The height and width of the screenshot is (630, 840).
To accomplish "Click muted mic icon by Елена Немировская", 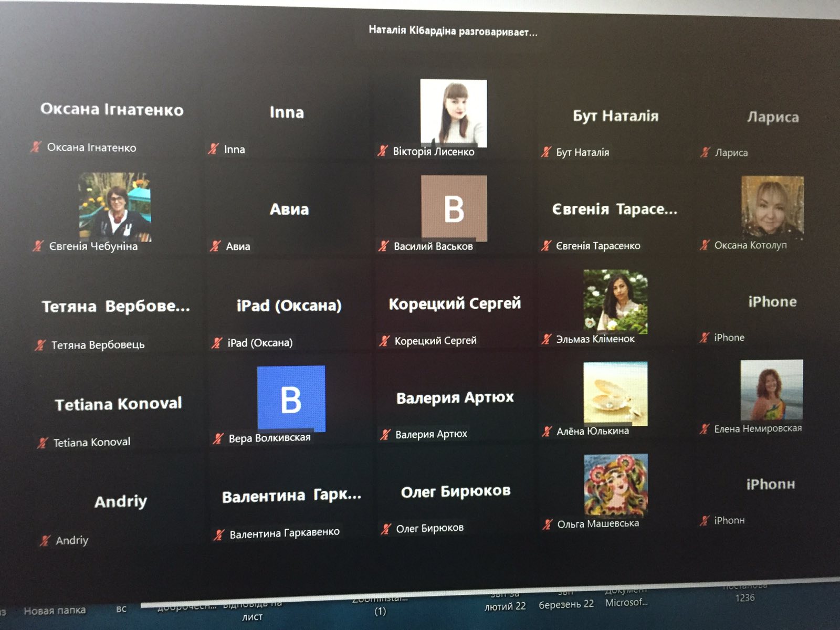I will coord(705,429).
